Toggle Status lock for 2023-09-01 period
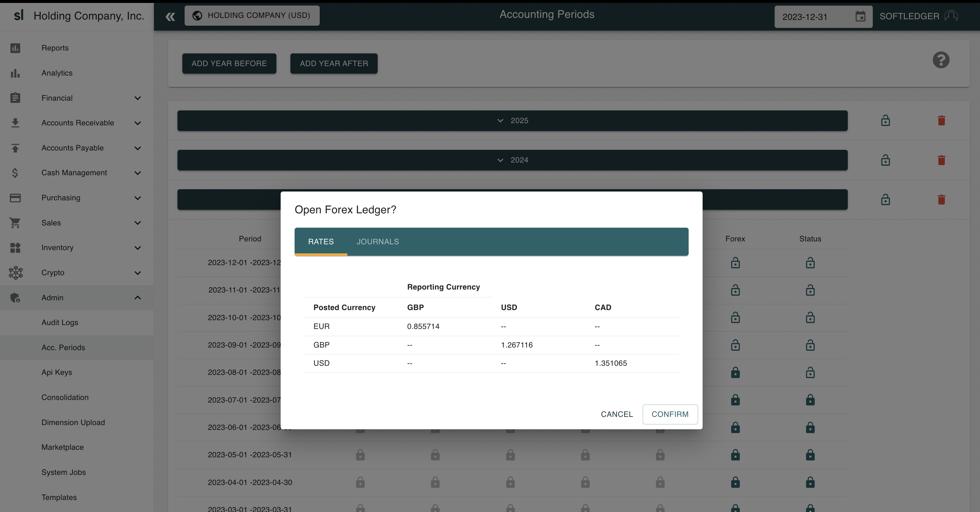Screen dimensions: 980x512 click(810, 345)
